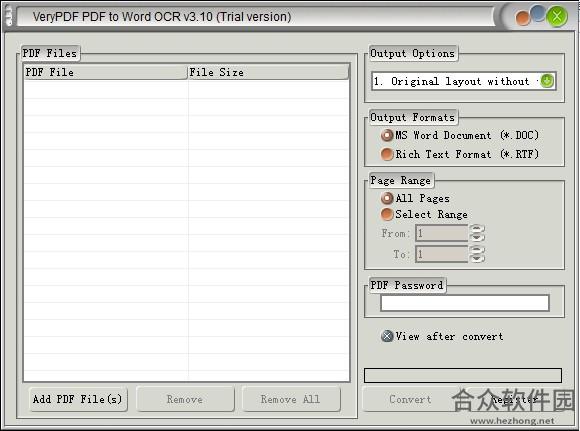580x431 pixels.
Task: Choose Select Range radio button
Action: [x=387, y=214]
